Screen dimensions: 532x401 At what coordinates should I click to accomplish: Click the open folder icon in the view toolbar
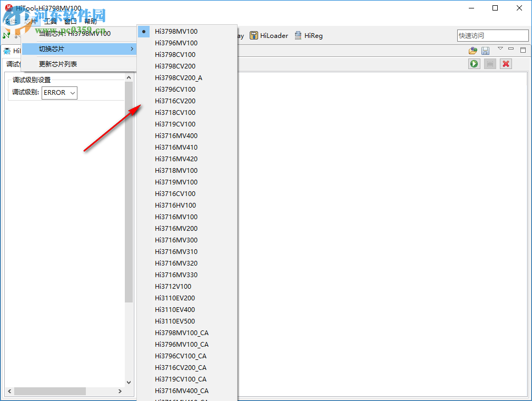click(473, 51)
